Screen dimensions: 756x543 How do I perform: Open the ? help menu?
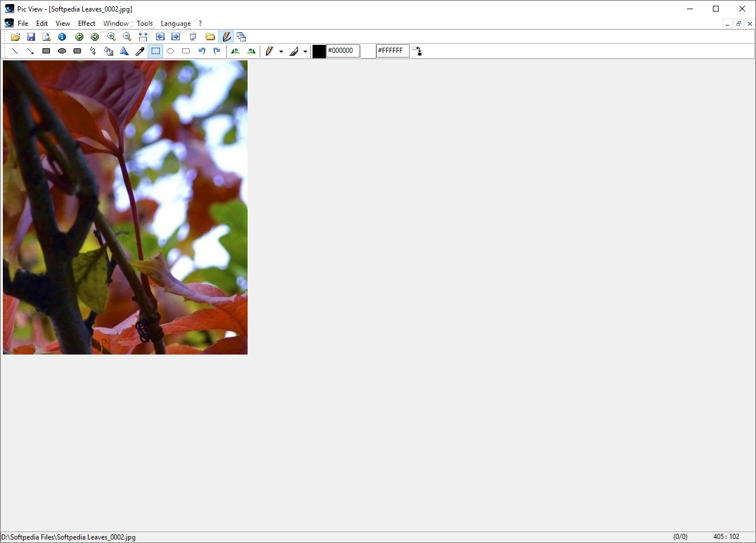pyautogui.click(x=200, y=24)
